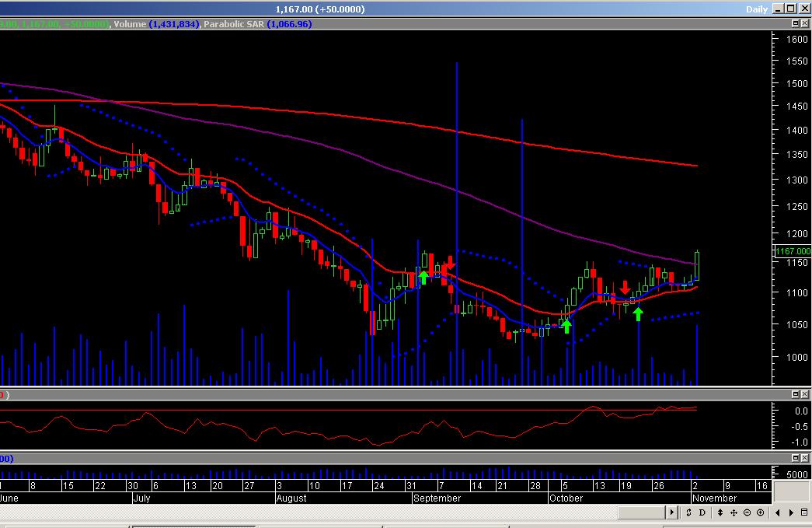Maximize the main price chart pane

(x=794, y=24)
